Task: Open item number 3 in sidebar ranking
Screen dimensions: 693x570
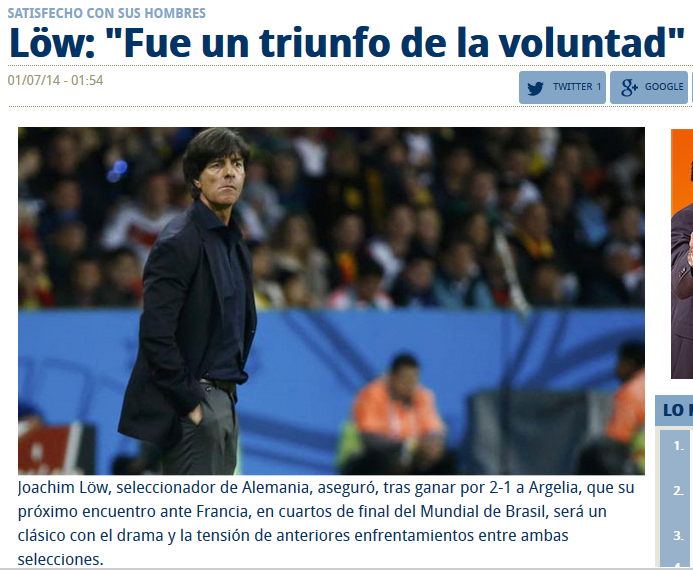Action: [x=678, y=536]
